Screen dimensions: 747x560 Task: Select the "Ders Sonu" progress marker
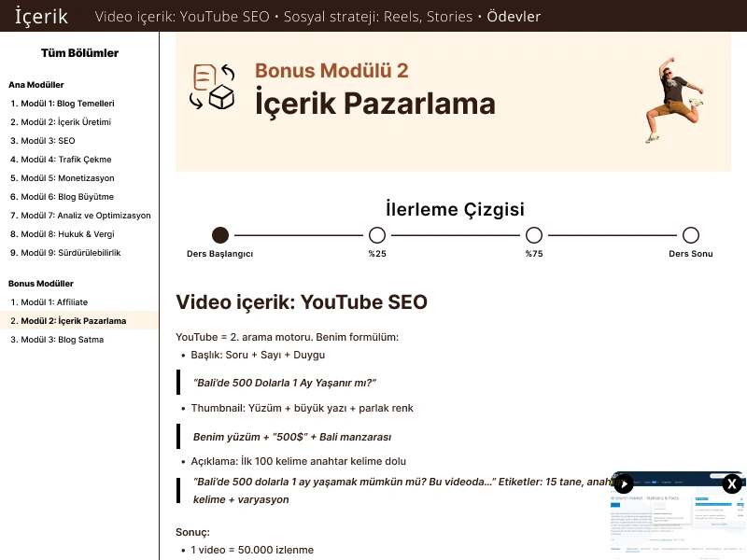click(691, 234)
